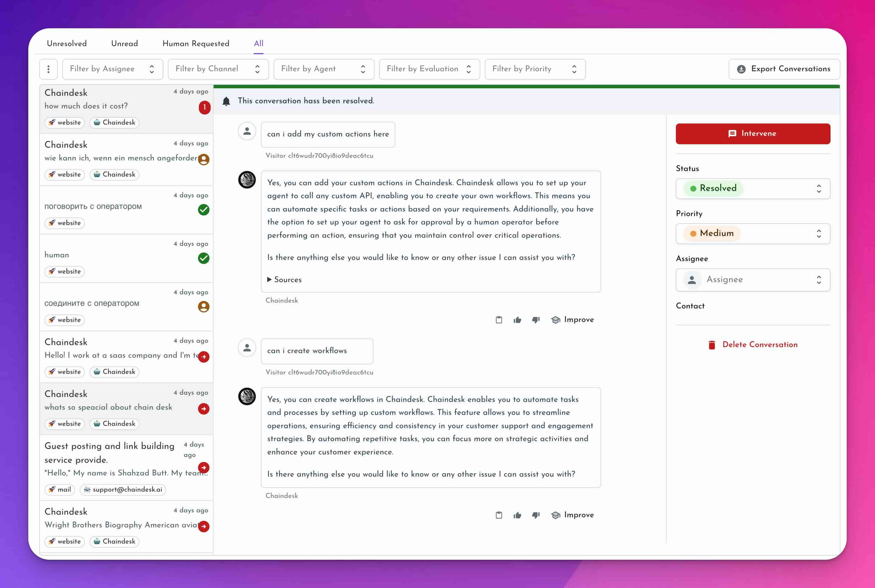Click the trash icon for Delete Conversation

coord(711,344)
